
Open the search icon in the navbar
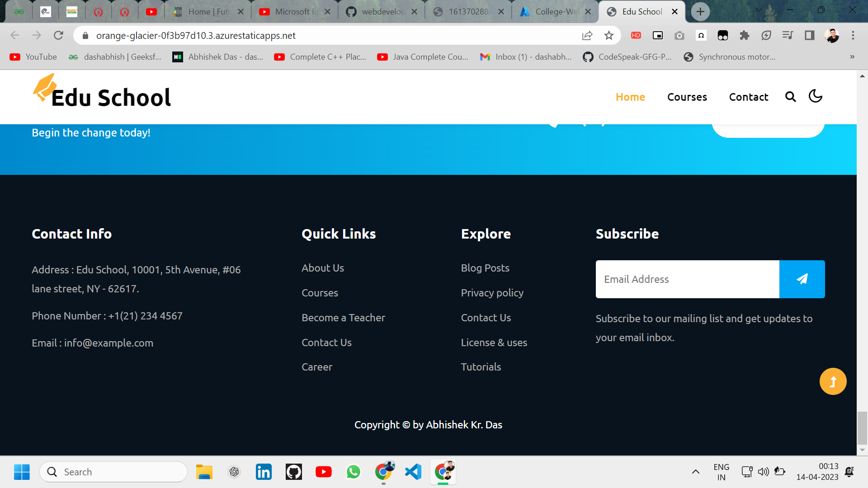[790, 97]
